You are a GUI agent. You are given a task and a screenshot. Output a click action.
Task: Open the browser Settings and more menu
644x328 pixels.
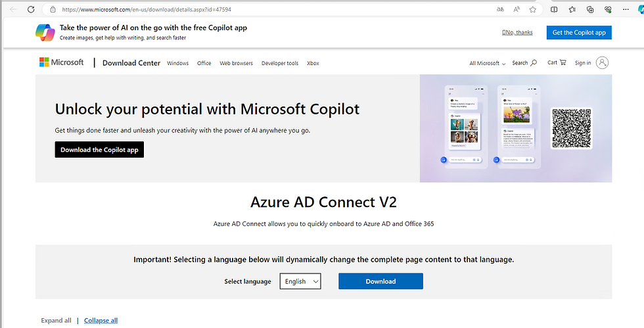coord(626,9)
